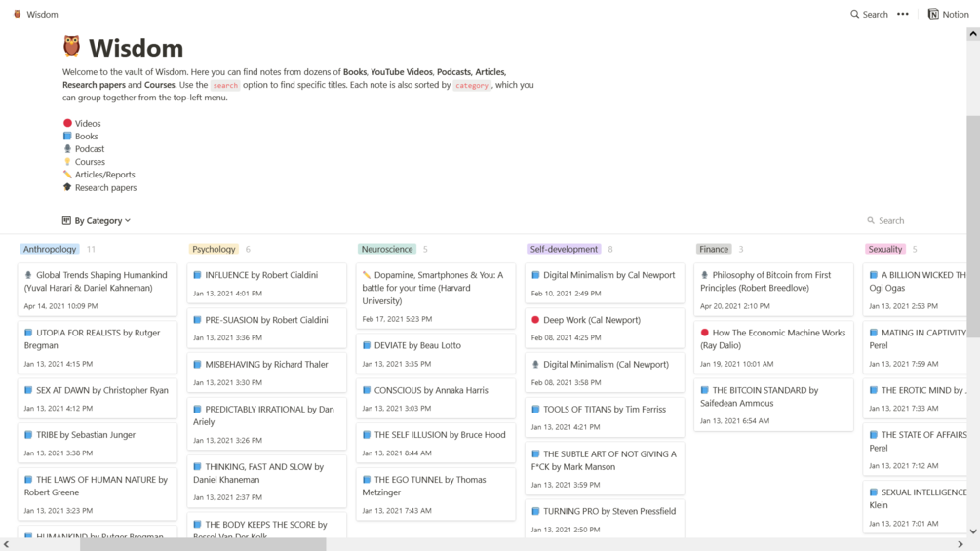This screenshot has width=980, height=551.
Task: Open the Videos page link
Action: 88,123
